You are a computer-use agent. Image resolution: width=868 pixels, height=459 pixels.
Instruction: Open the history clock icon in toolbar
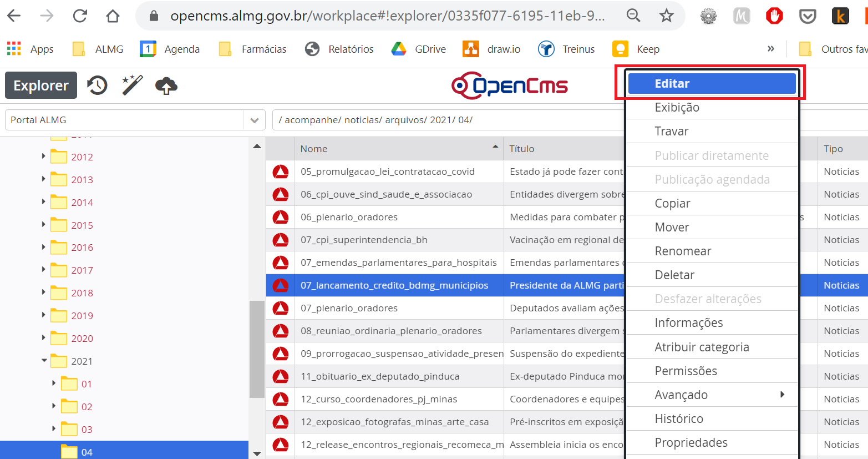click(97, 85)
